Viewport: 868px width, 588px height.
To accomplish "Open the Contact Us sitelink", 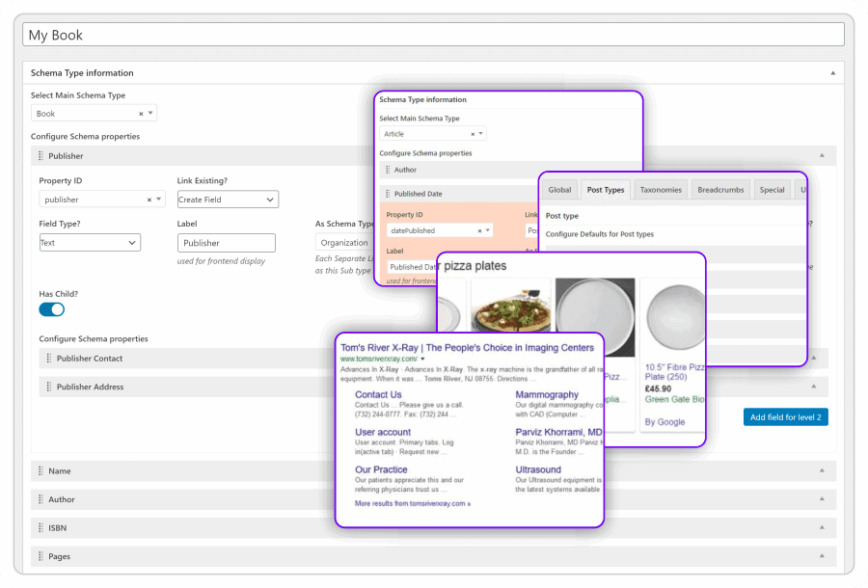I will 378,394.
